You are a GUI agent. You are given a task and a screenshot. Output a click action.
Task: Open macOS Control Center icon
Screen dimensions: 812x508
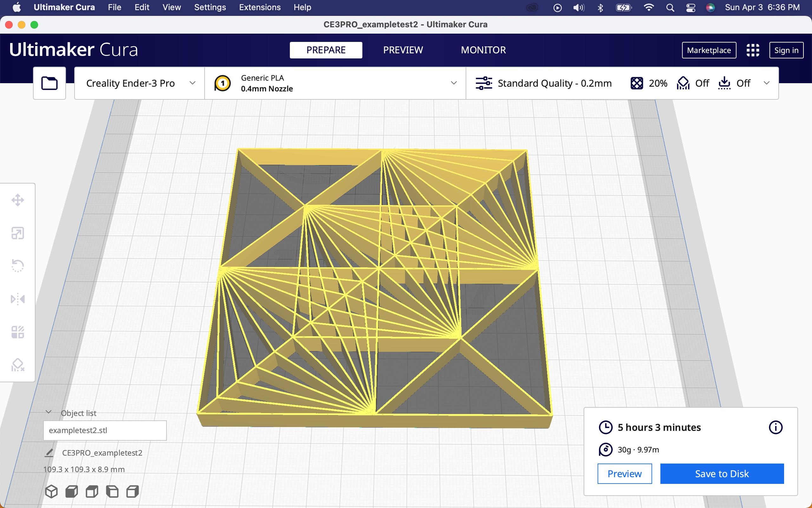tap(691, 7)
